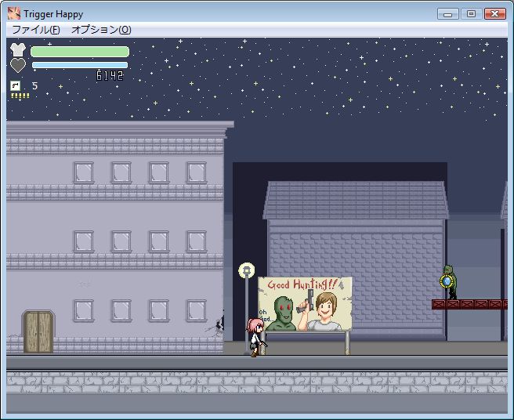Click the weapon count number 5
This screenshot has width=514, height=420.
[34, 85]
